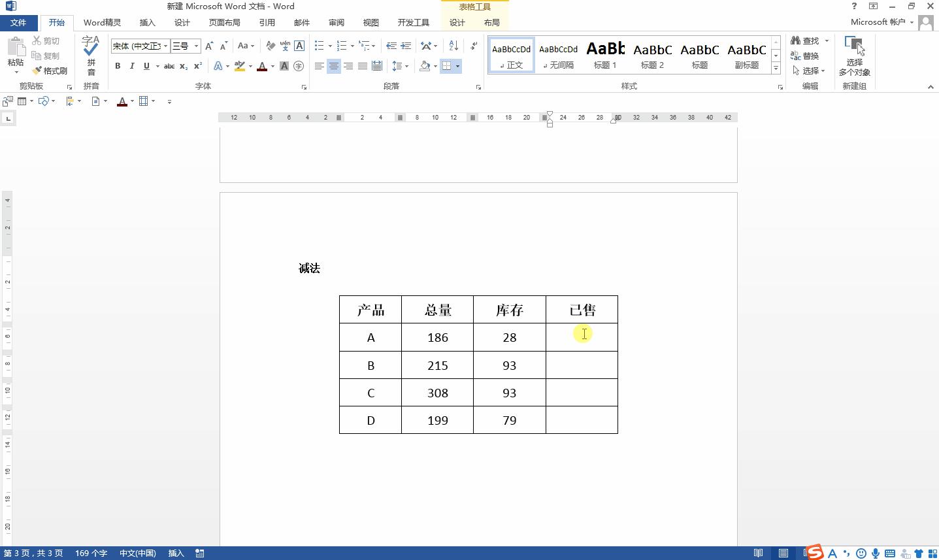Apply subscript formatting
The height and width of the screenshot is (560, 939).
pyautogui.click(x=182, y=66)
